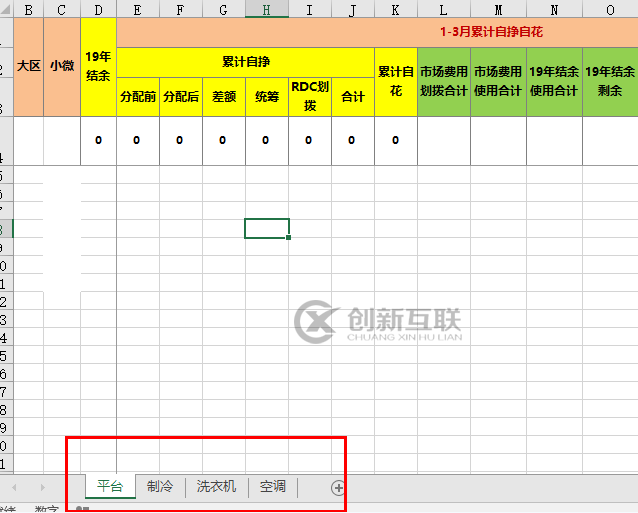The image size is (638, 513).
Task: Add a new sheet with plus icon
Action: pyautogui.click(x=338, y=487)
